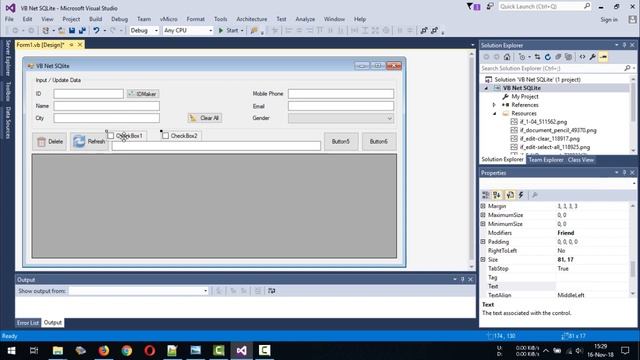
Task: Click the Refresh icon in Solution Explorer toolbar
Action: (x=548, y=57)
